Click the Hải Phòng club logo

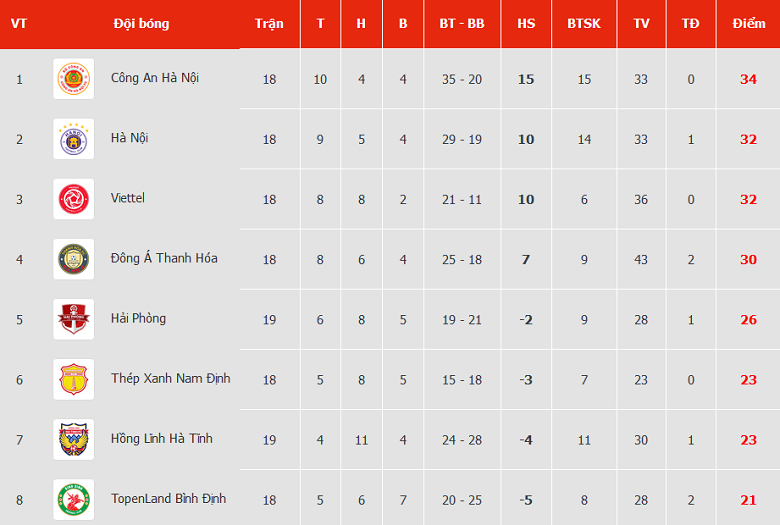point(73,319)
